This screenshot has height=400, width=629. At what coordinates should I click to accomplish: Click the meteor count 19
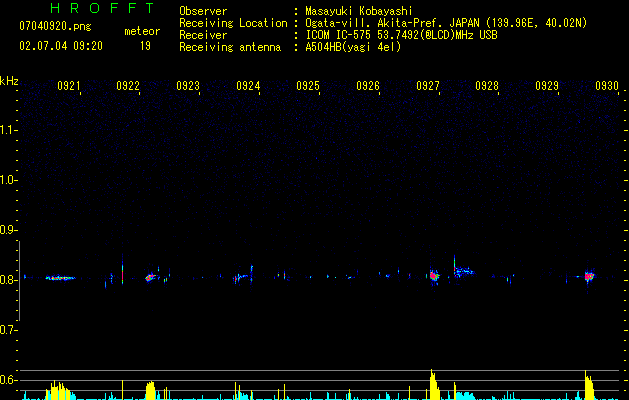[145, 46]
